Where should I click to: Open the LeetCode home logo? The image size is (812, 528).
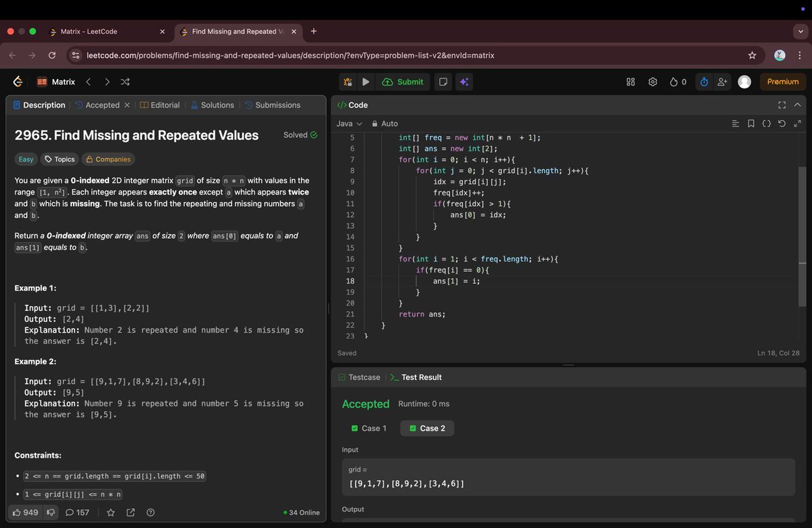[x=18, y=82]
